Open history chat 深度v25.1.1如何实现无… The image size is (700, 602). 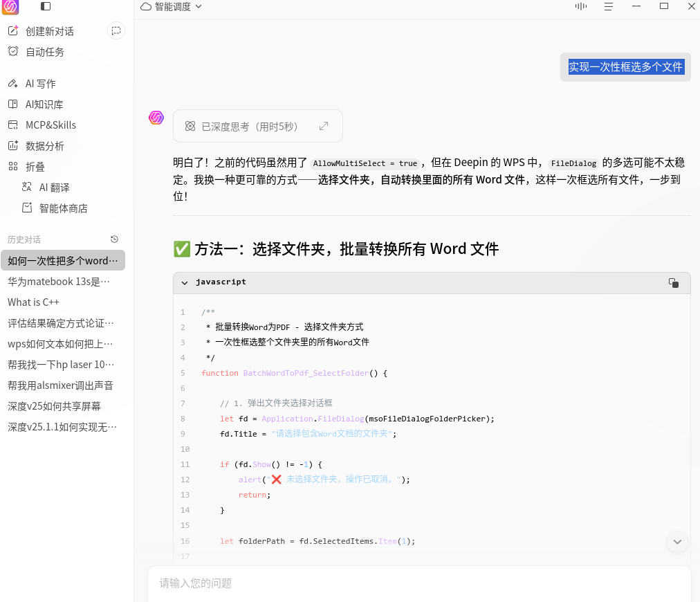62,427
